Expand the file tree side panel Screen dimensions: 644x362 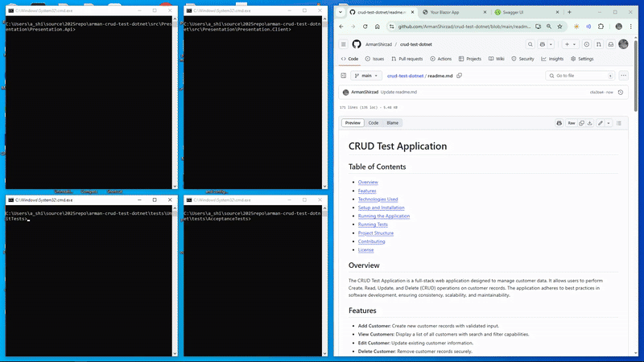pyautogui.click(x=344, y=76)
